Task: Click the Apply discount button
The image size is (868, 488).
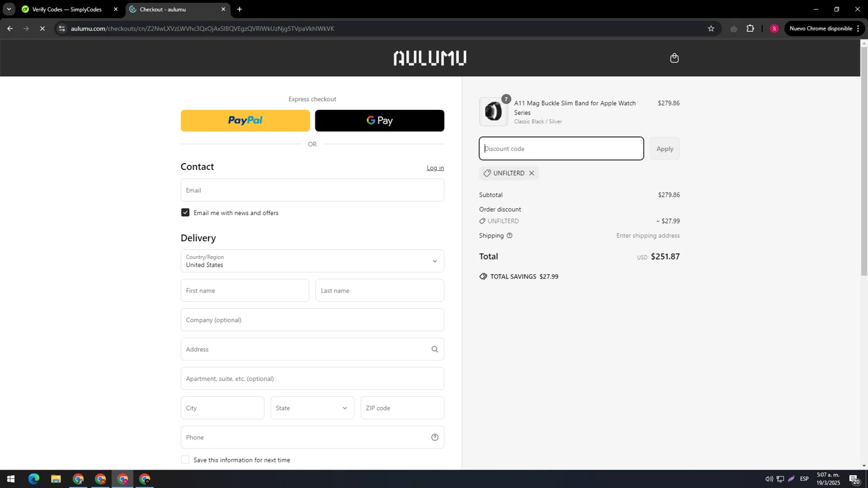Action: (x=665, y=149)
